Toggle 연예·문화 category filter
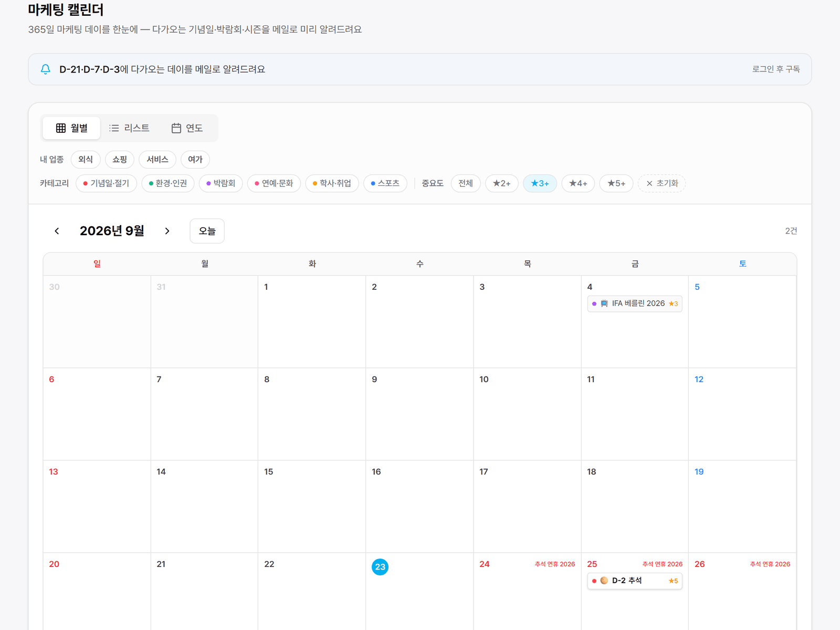This screenshot has width=840, height=630. click(x=274, y=183)
